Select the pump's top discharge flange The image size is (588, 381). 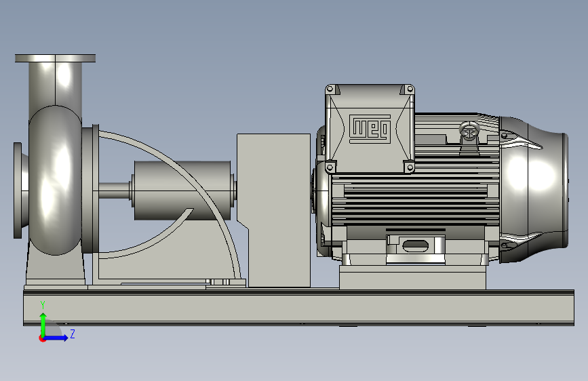[x=55, y=58]
